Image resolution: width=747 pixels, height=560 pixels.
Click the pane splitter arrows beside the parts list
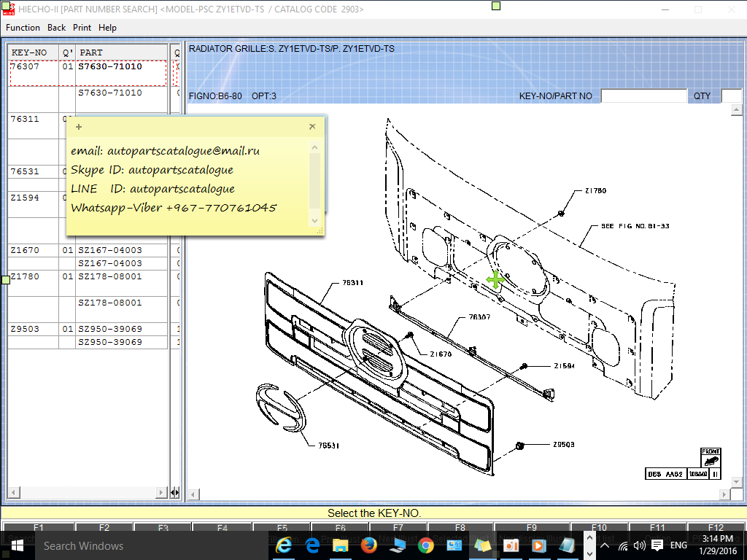[175, 492]
